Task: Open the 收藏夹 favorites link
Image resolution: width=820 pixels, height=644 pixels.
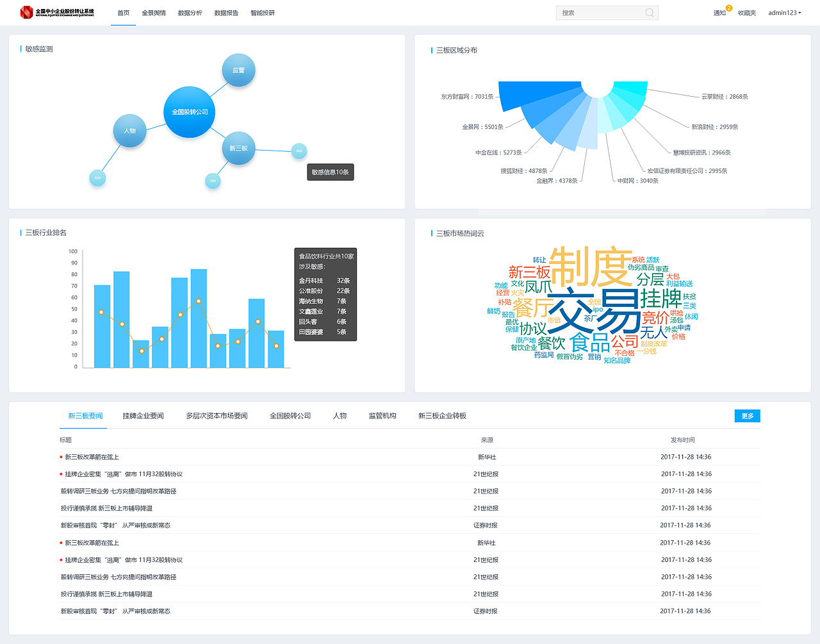Action: [747, 13]
